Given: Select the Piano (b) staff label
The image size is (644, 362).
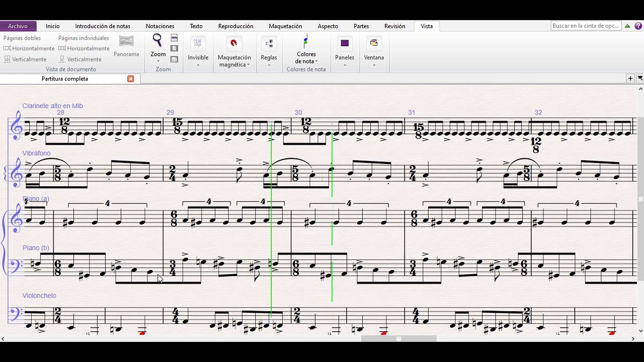Looking at the screenshot, I should pyautogui.click(x=36, y=248).
